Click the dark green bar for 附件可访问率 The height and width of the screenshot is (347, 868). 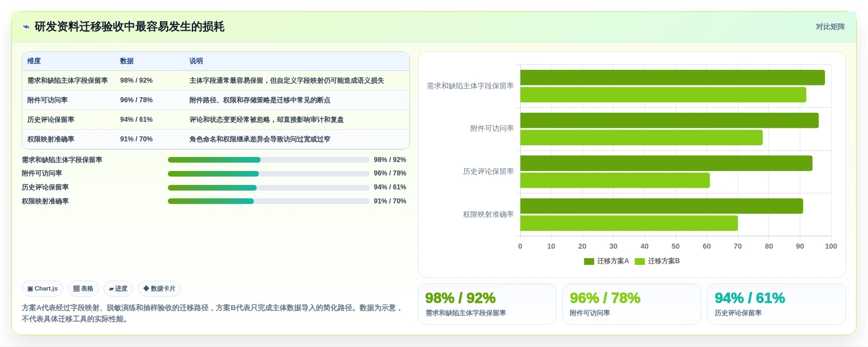(x=669, y=121)
